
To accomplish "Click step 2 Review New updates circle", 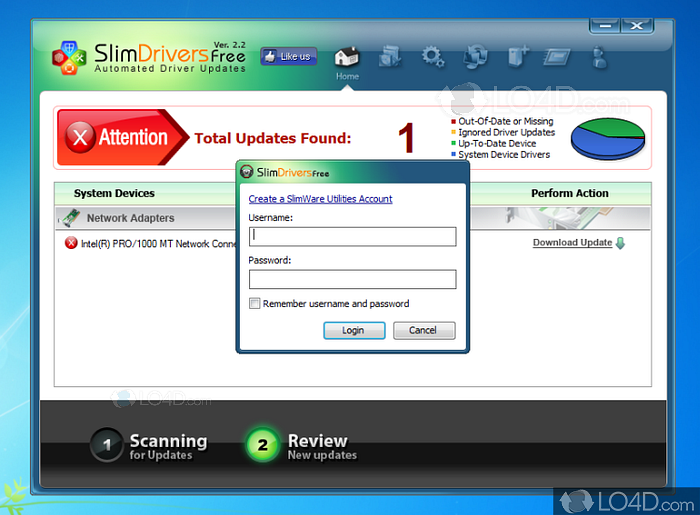I will [263, 444].
